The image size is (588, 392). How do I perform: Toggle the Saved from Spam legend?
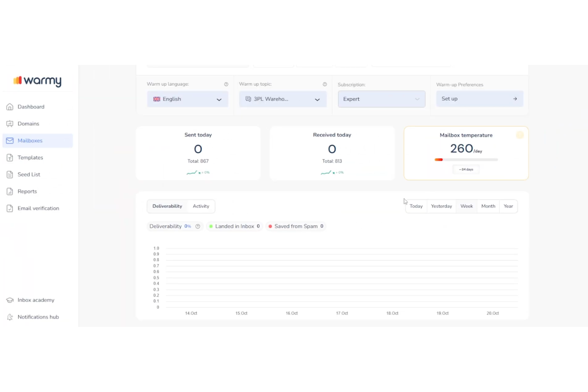[296, 226]
